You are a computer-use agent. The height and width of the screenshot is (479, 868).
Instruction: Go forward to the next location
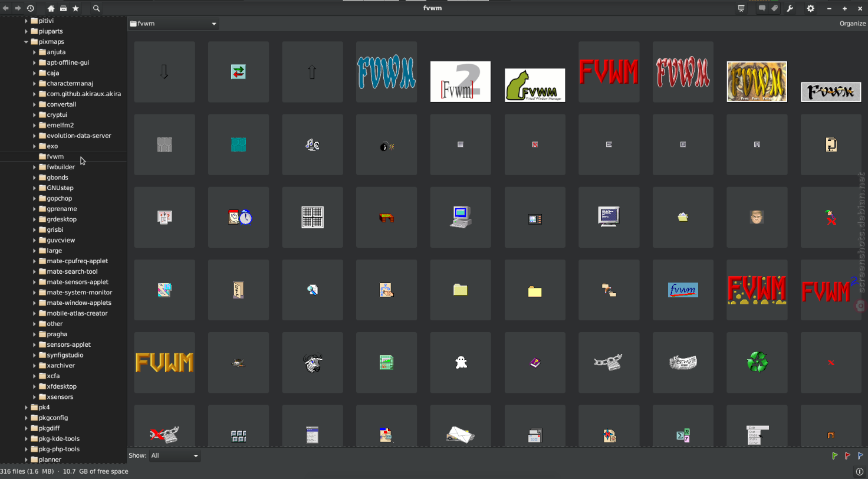[18, 8]
